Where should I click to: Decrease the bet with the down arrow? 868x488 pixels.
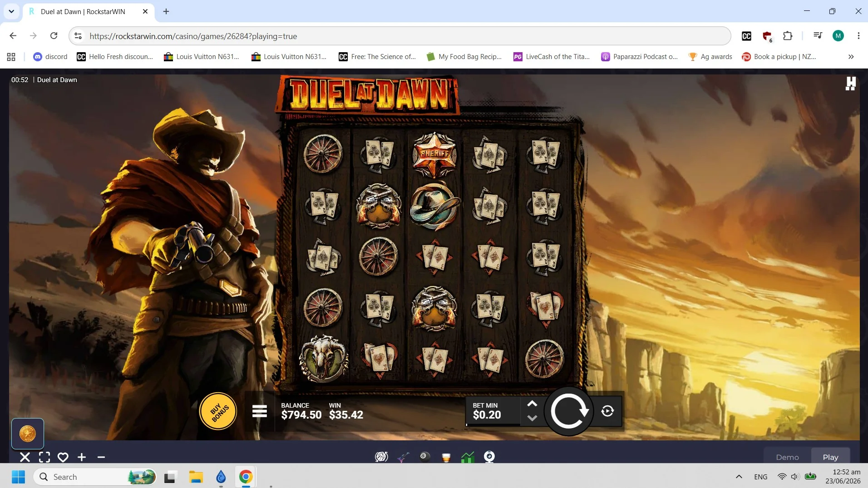pos(532,418)
